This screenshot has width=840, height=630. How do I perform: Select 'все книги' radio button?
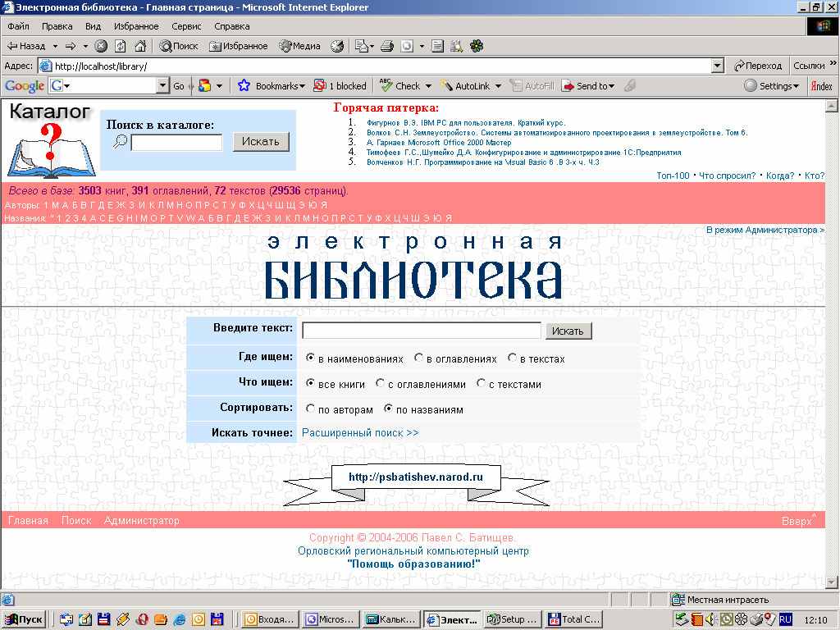pyautogui.click(x=309, y=383)
